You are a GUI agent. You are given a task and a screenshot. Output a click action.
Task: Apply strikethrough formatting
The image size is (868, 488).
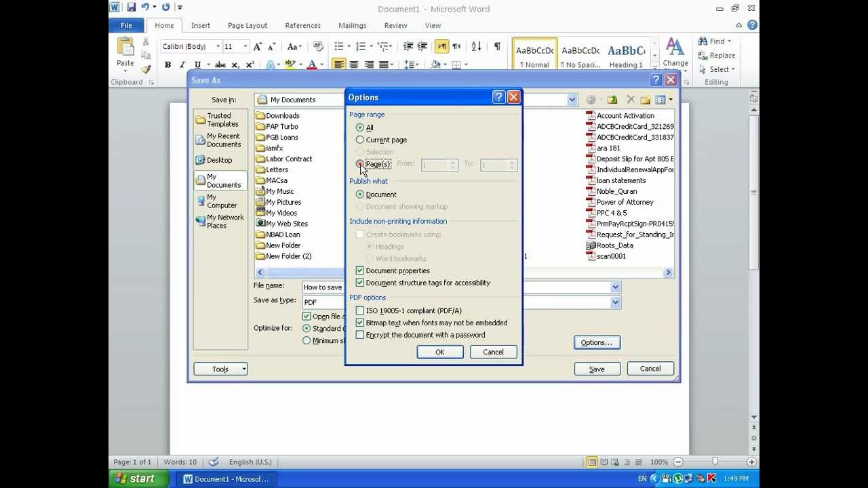coord(220,65)
